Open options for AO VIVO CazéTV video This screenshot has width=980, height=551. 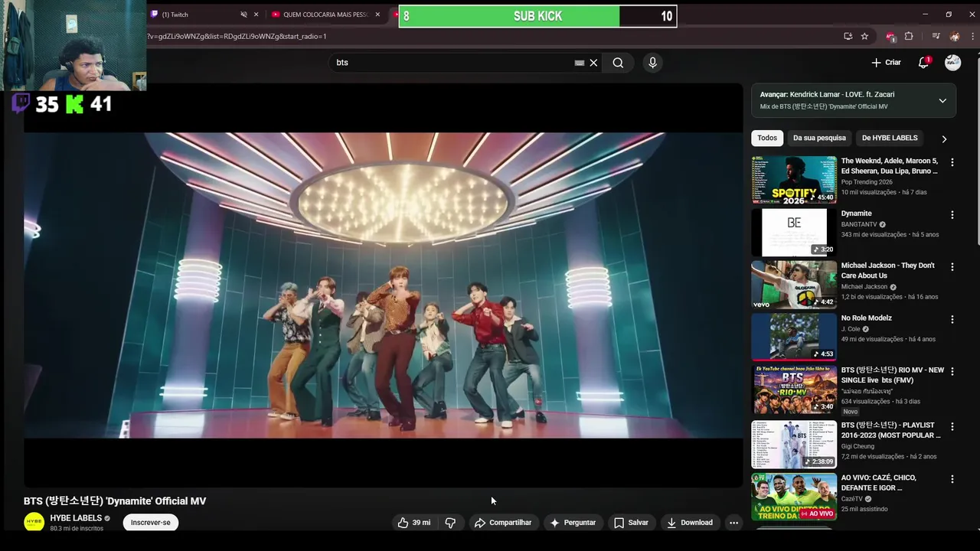tap(952, 479)
